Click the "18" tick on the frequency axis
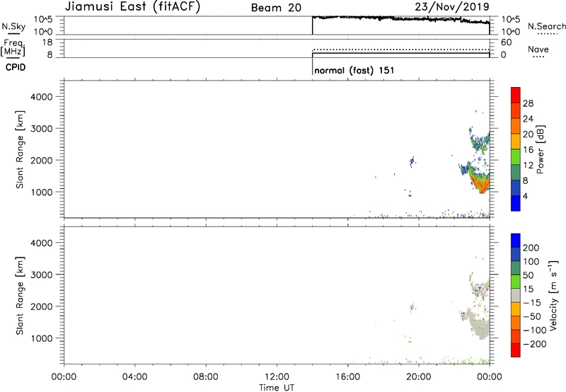Screen dimensions: 566x392 tap(47, 42)
